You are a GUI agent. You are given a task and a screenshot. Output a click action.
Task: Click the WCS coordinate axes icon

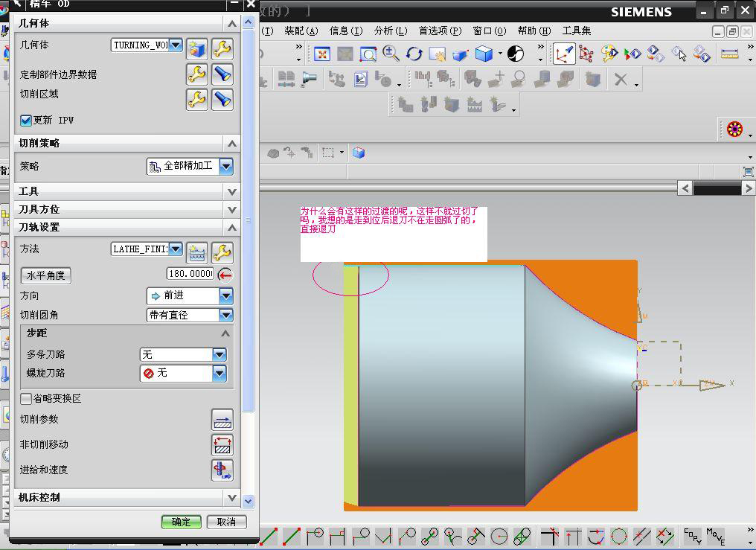[563, 54]
